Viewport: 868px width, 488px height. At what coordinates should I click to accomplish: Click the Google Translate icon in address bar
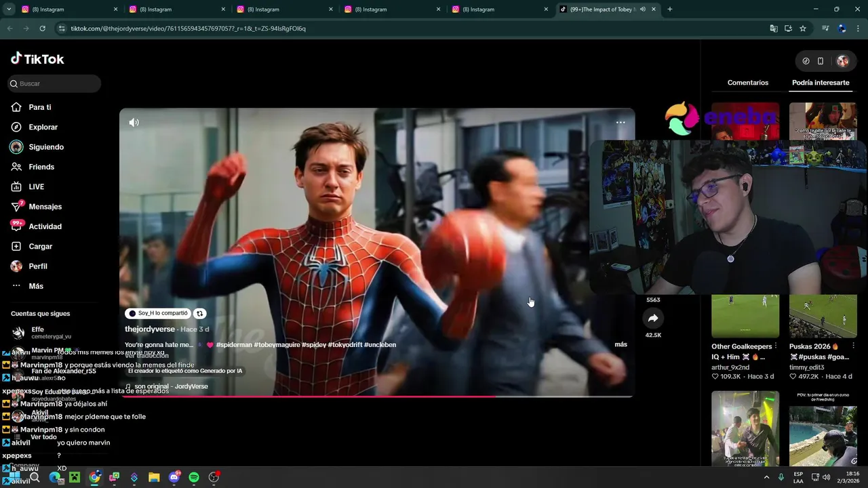click(x=773, y=28)
